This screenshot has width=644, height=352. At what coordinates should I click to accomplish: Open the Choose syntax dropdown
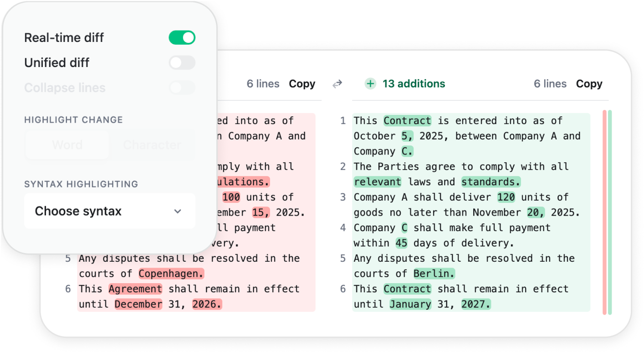click(109, 211)
